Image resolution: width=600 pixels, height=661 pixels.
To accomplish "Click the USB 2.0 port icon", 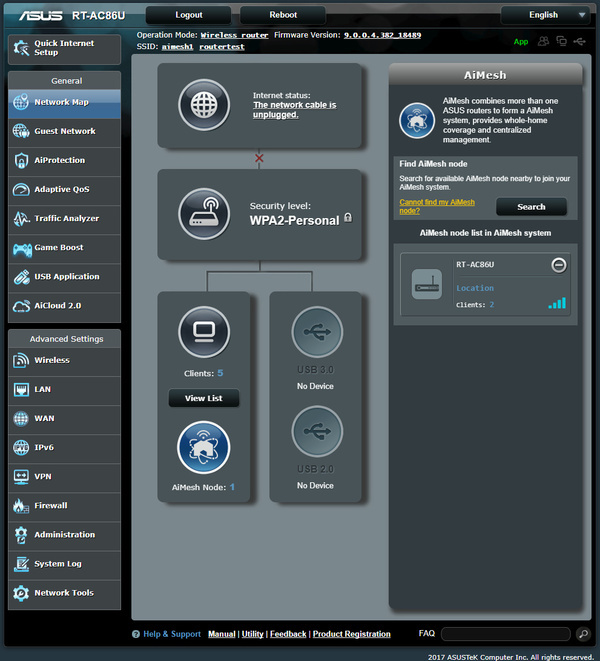I will pyautogui.click(x=317, y=431).
